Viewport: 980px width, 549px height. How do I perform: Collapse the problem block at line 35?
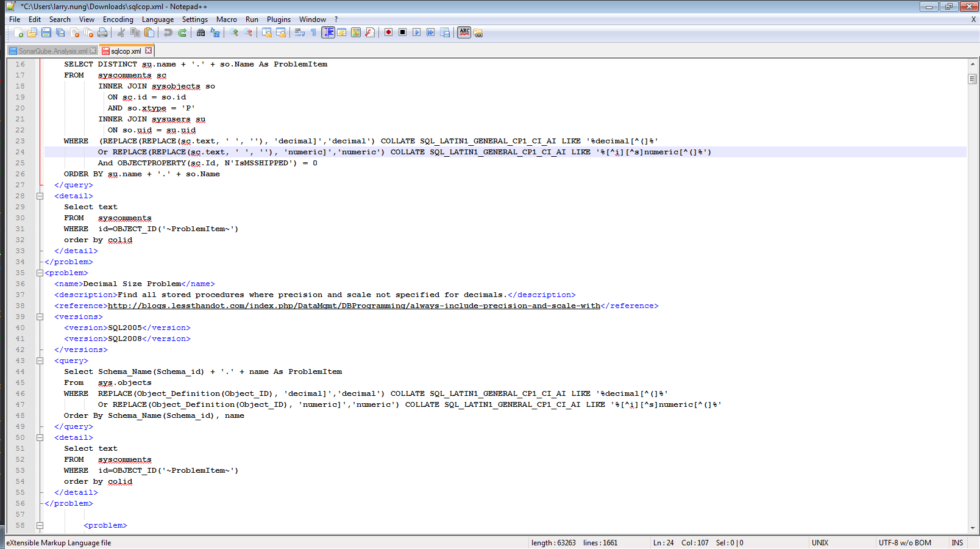tap(40, 273)
